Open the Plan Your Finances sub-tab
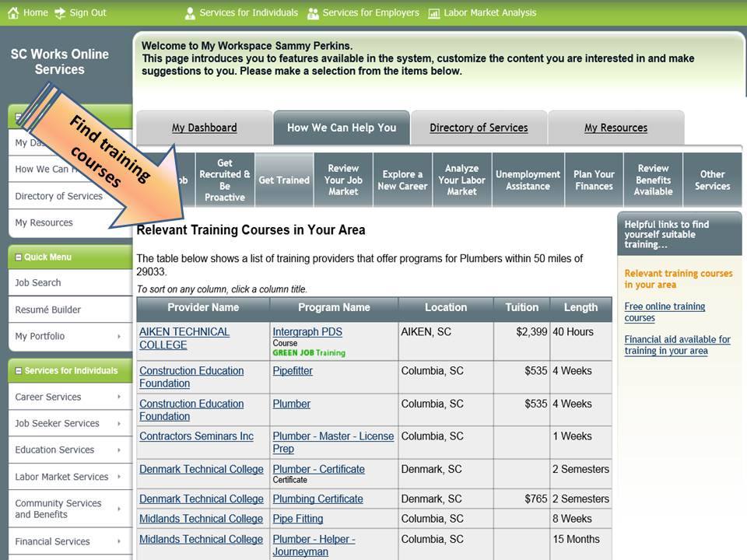747x560 pixels. click(594, 180)
